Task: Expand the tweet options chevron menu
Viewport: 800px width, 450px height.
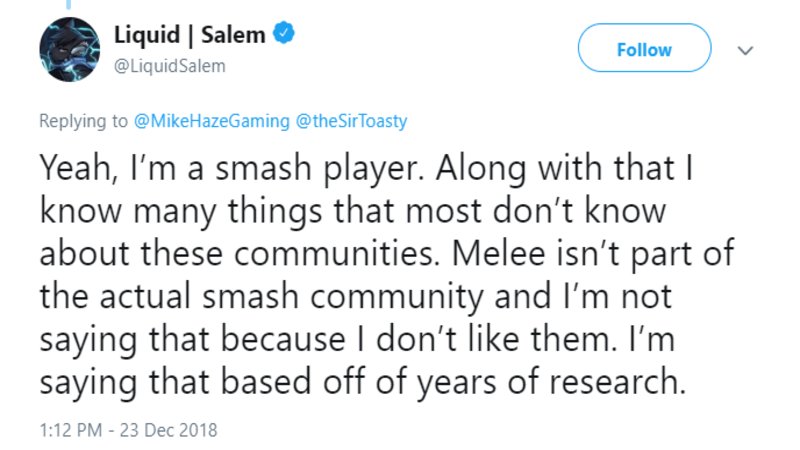Action: [745, 51]
